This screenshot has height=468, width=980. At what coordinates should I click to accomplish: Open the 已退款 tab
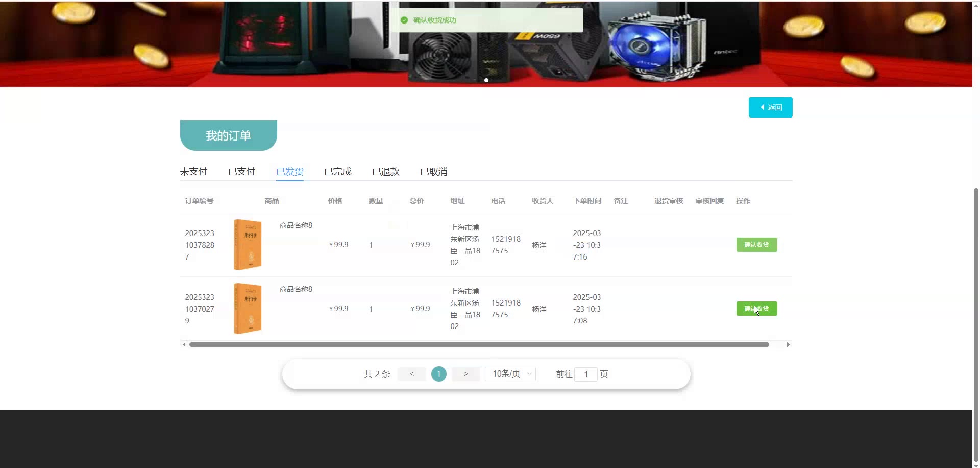point(386,172)
